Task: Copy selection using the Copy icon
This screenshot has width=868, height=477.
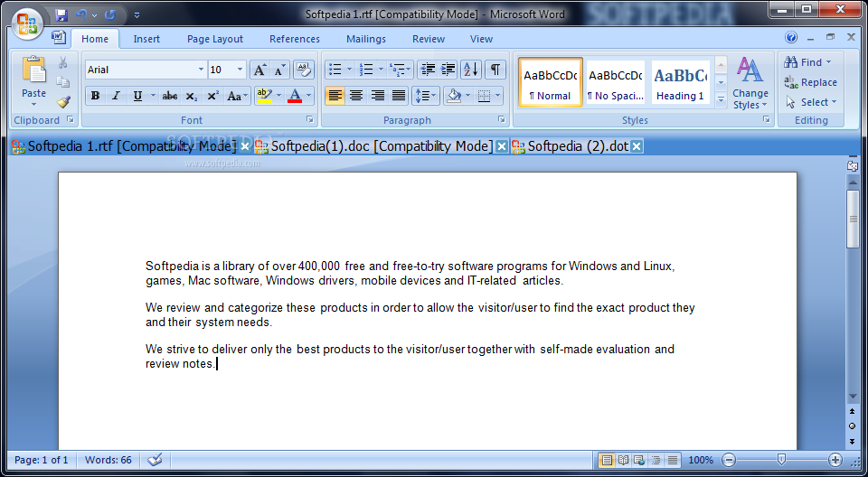Action: click(x=62, y=82)
